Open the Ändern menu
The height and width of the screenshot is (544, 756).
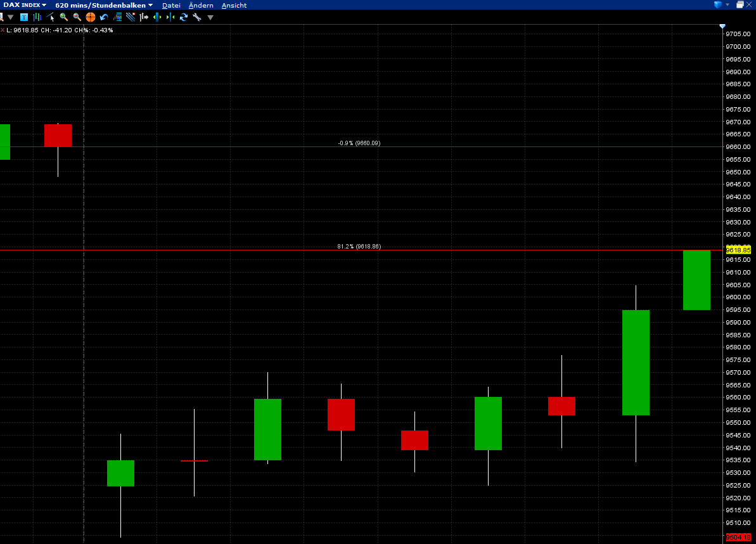[x=200, y=5]
